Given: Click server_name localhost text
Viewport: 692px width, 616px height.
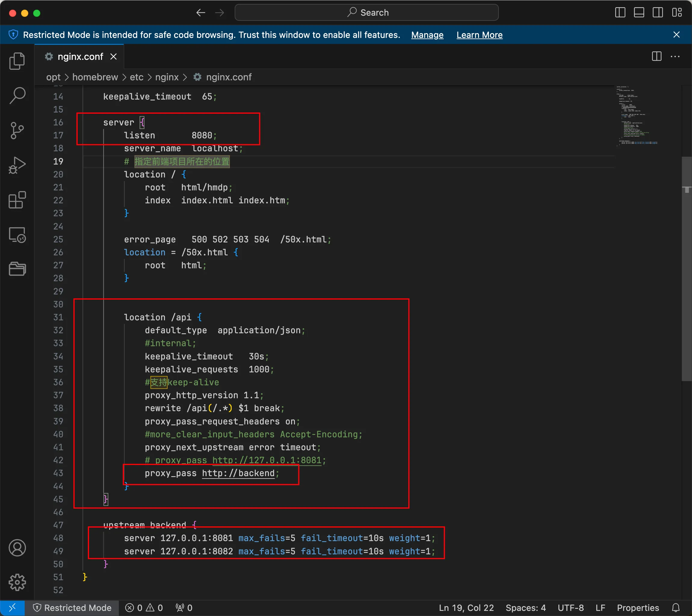Looking at the screenshot, I should (184, 148).
